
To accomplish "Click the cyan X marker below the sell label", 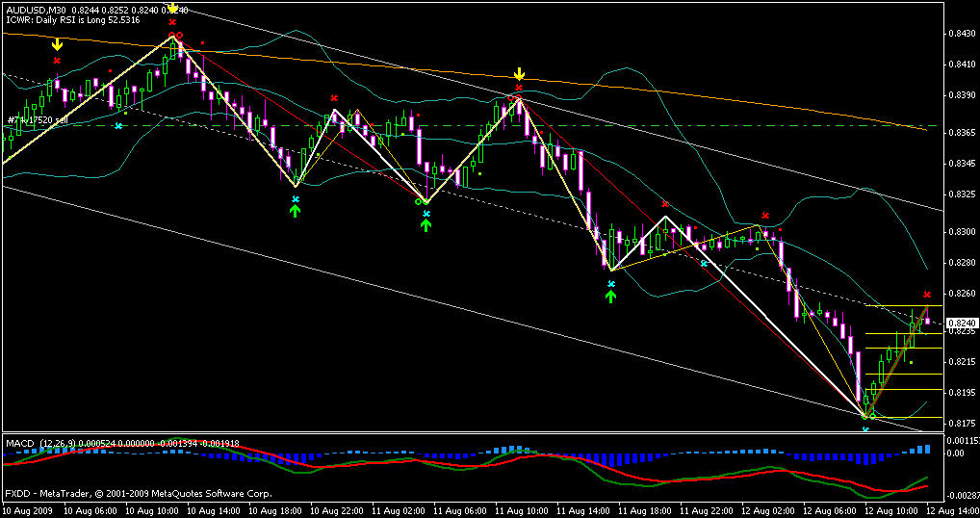I will pos(119,126).
